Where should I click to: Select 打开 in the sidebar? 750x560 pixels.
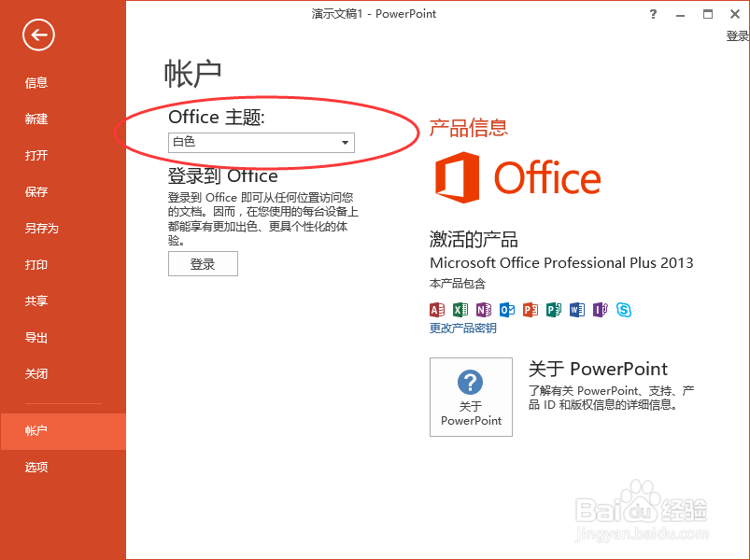click(63, 155)
